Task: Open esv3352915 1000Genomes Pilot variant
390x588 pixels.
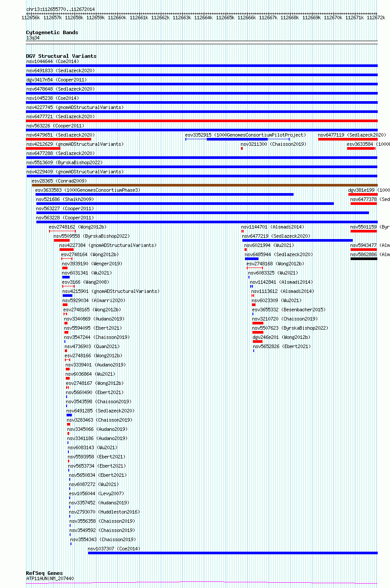Action: pyautogui.click(x=245, y=135)
